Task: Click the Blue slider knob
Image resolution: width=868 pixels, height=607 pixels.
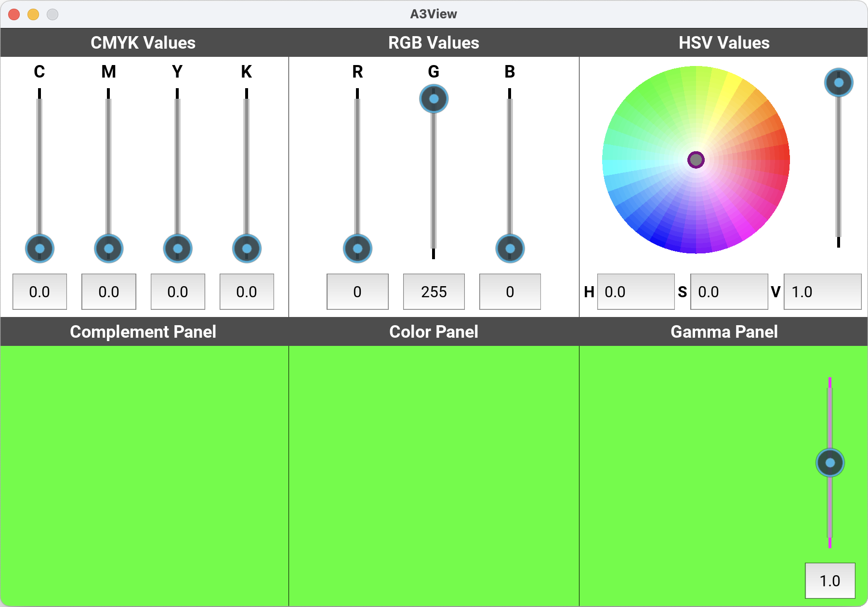Action: coord(510,249)
